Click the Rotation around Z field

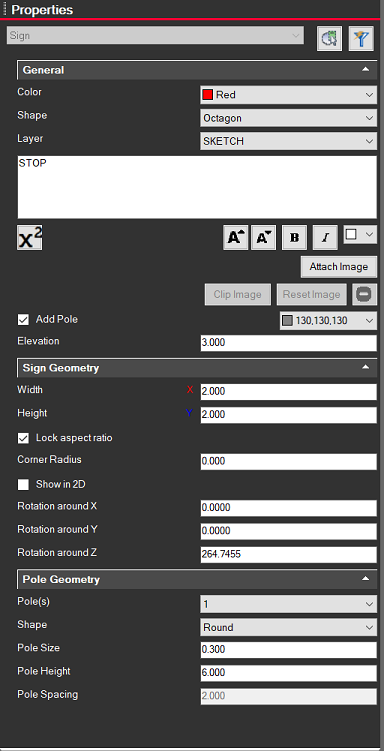pyautogui.click(x=288, y=554)
